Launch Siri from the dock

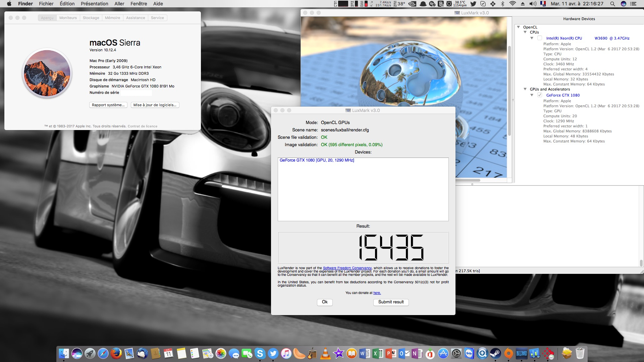[x=77, y=353]
